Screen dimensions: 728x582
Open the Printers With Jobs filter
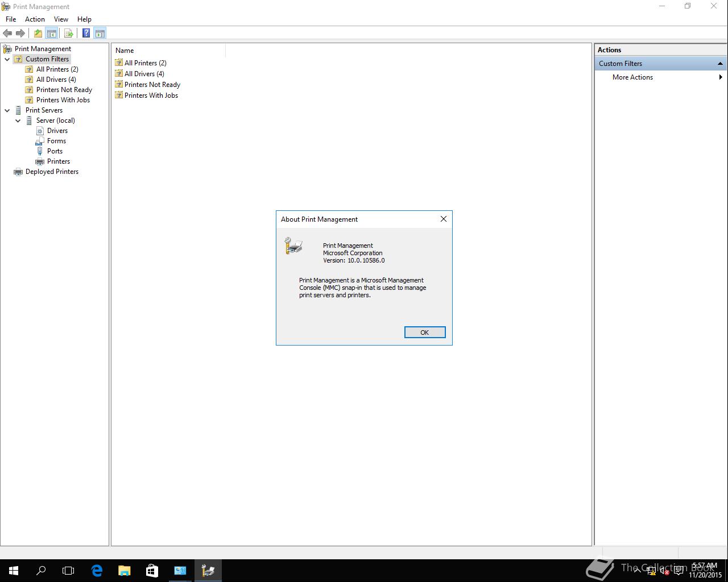click(x=63, y=99)
